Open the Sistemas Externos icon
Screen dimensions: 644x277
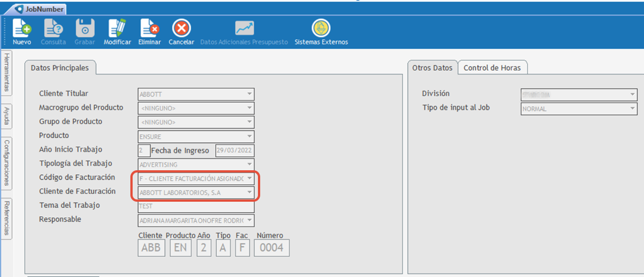pos(321,28)
